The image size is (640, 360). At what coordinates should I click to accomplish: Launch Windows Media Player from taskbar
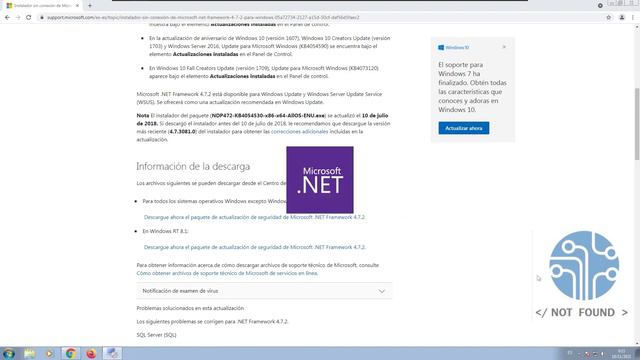(49, 353)
